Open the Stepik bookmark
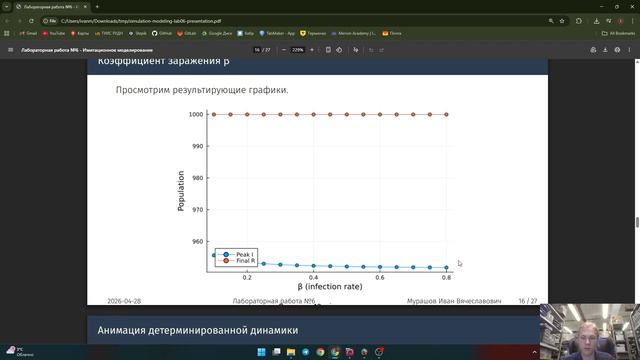This screenshot has height=360, width=640. (x=138, y=33)
